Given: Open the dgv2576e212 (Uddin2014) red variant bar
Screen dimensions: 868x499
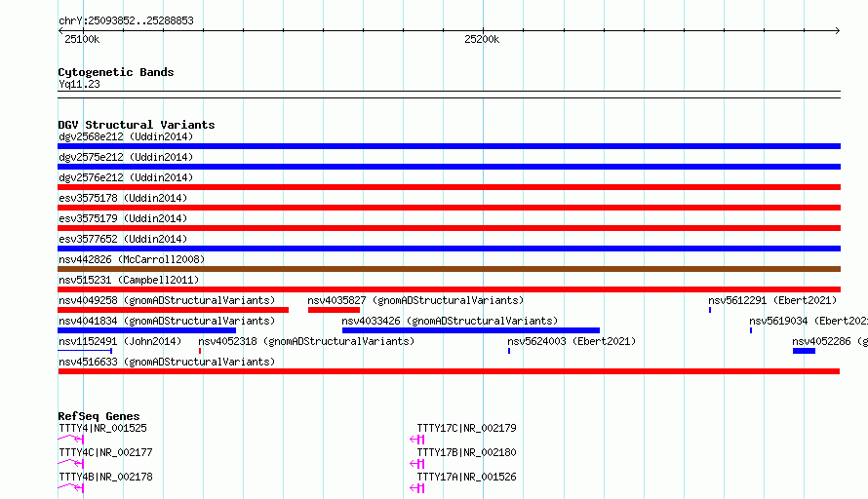Looking at the screenshot, I should (449, 187).
